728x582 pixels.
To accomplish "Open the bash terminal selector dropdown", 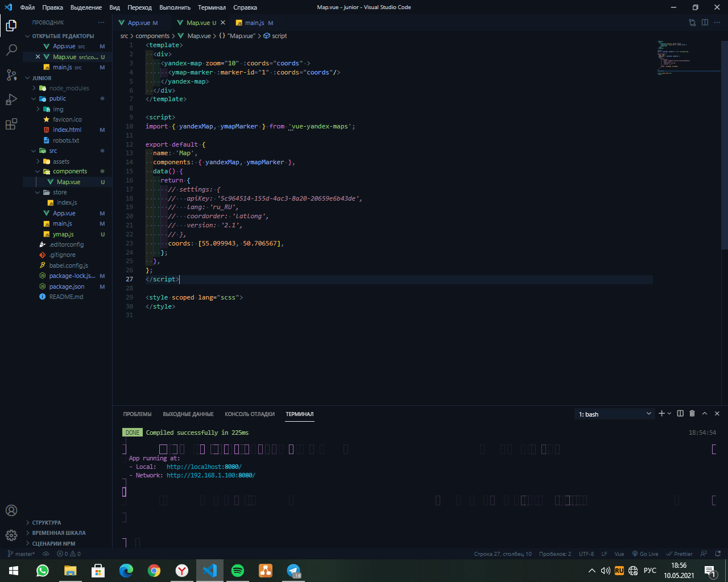I will [615, 414].
